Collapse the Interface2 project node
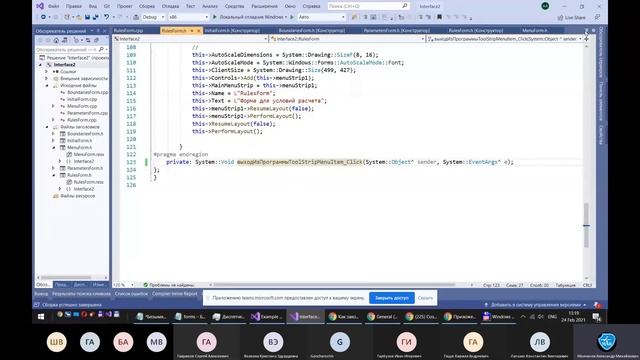Viewport: 640px width, 360px height. pyautogui.click(x=40, y=64)
